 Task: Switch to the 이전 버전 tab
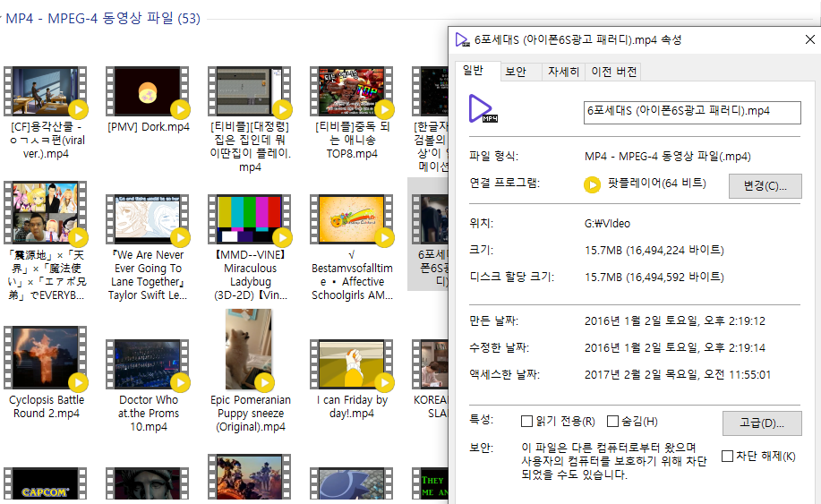614,72
